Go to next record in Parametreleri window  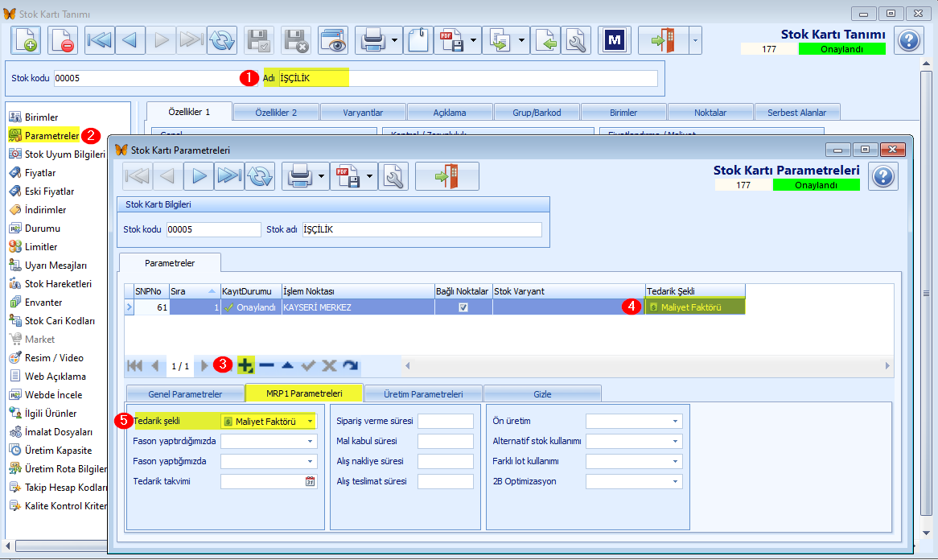click(199, 176)
